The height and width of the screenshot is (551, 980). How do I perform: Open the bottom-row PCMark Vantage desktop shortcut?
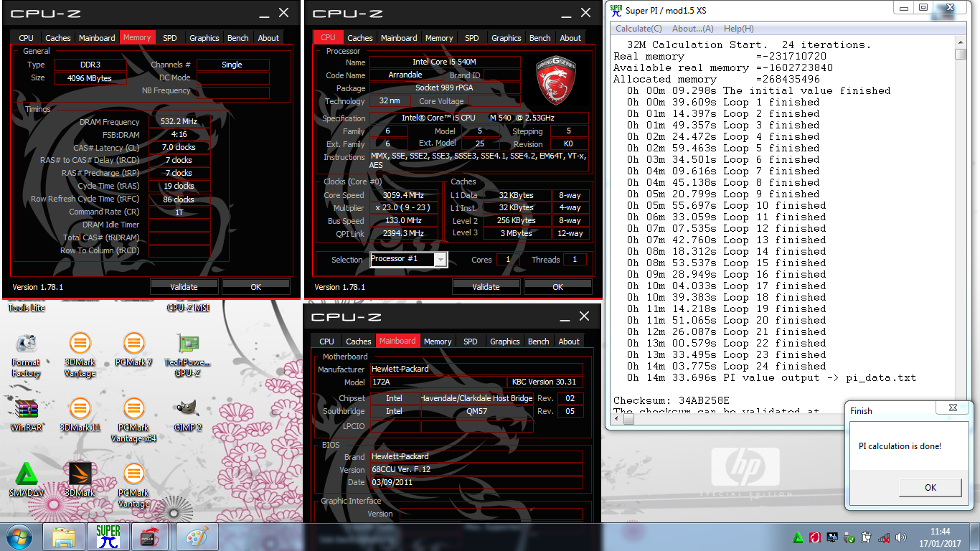(x=133, y=486)
